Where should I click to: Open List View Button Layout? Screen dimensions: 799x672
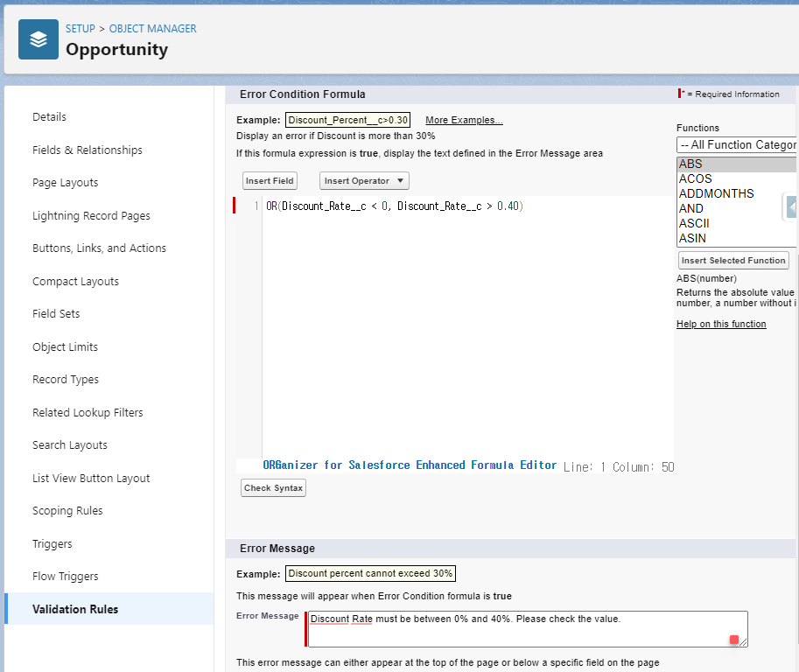point(91,479)
